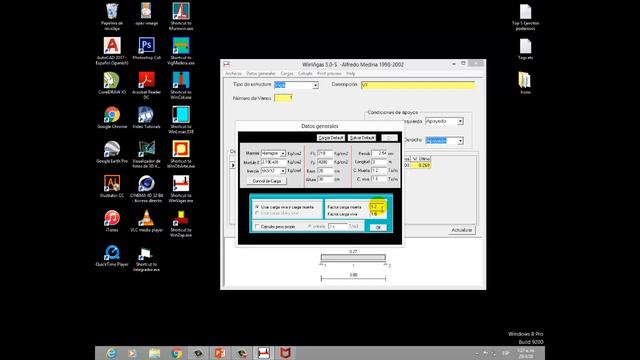The height and width of the screenshot is (360, 640).
Task: Open the McAfee icon on the taskbar
Action: click(x=285, y=353)
